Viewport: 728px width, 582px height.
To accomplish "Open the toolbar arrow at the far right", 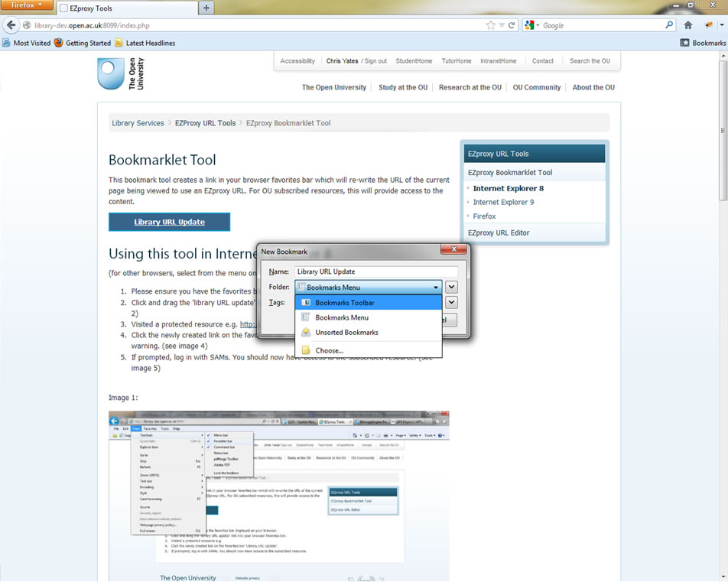I will [722, 25].
